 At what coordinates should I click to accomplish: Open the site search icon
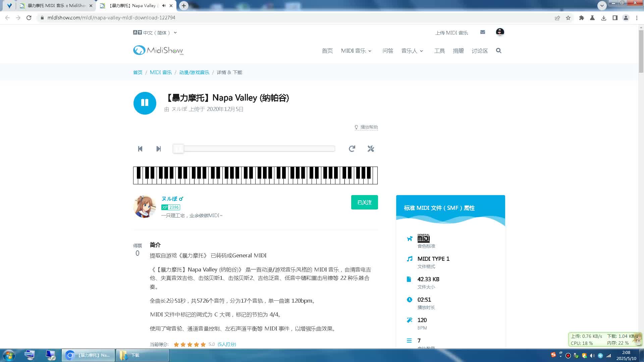point(499,51)
